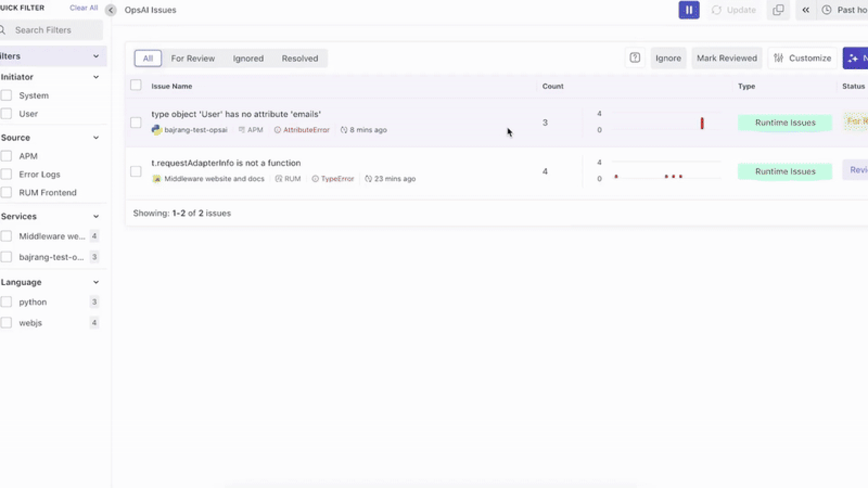Click the sparkle AI button icon

pyautogui.click(x=853, y=58)
